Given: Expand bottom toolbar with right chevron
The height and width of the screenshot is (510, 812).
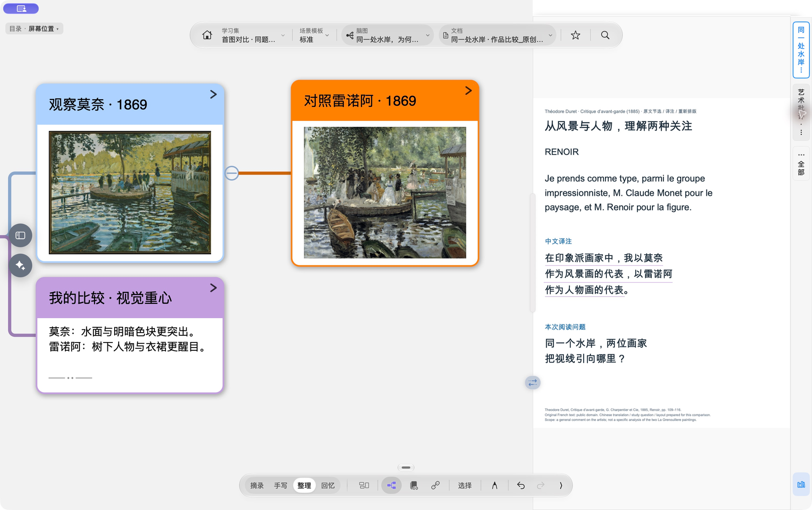Looking at the screenshot, I should 561,486.
